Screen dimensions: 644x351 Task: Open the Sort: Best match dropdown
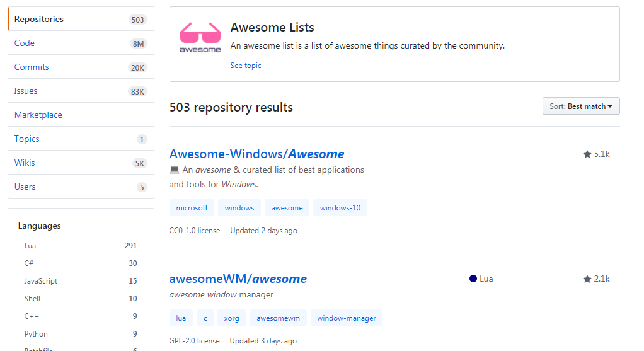(581, 106)
